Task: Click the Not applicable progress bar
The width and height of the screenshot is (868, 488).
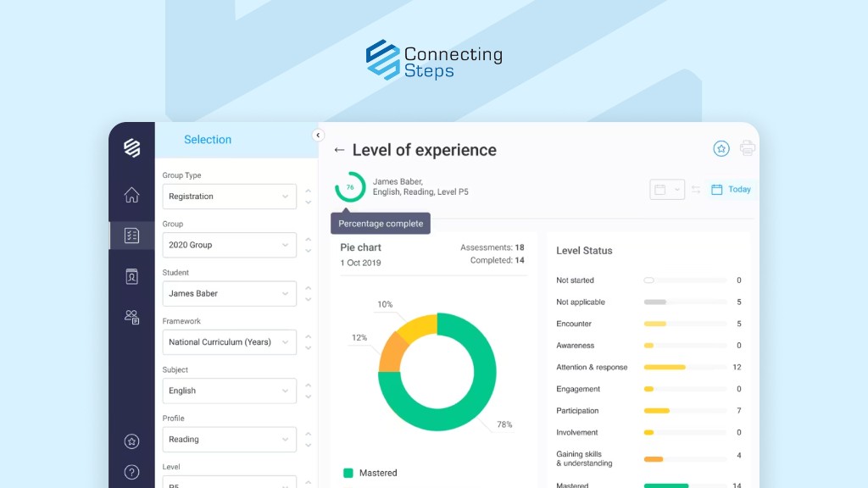Action: 685,302
